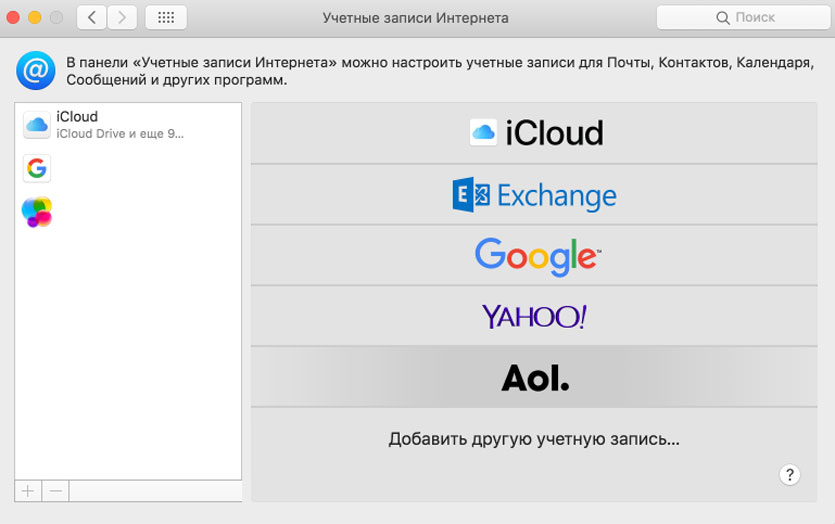Show all preferences grid button
Image resolution: width=835 pixels, height=524 pixels.
tap(166, 18)
